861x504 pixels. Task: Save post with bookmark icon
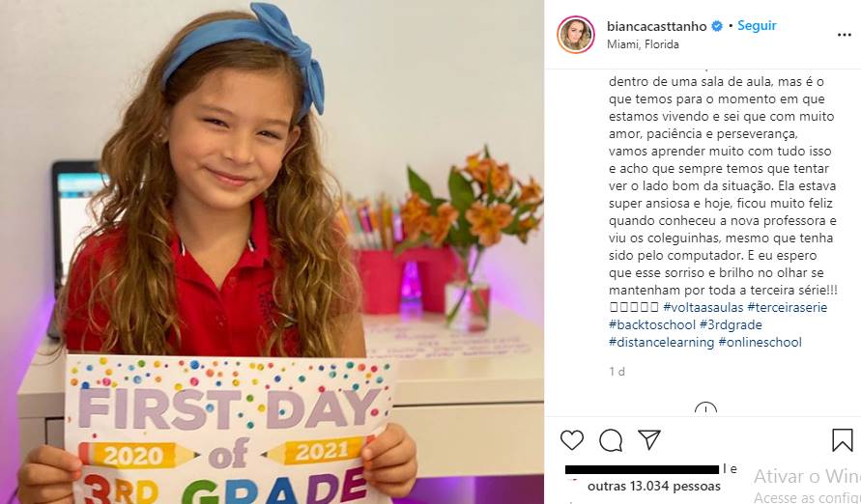843,440
